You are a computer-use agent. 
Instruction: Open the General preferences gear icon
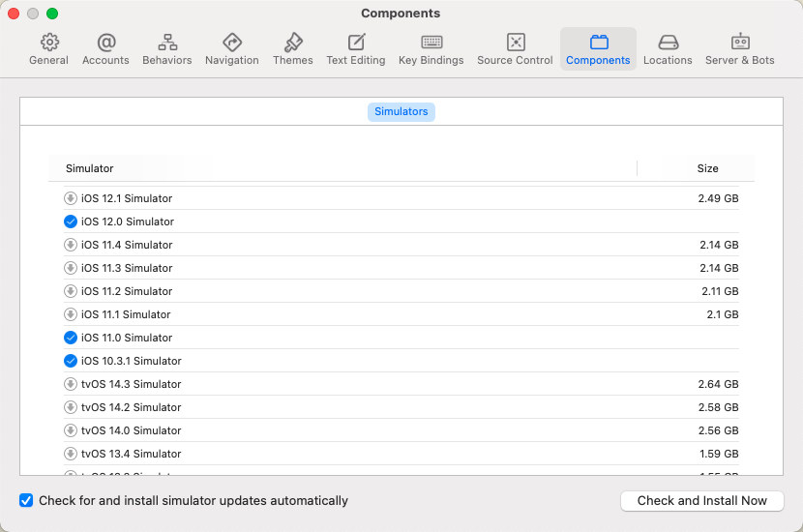[x=49, y=43]
